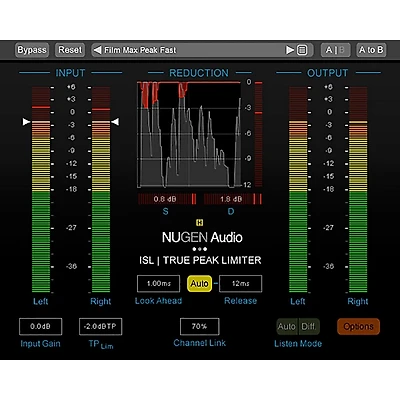The height and width of the screenshot is (400, 400).
Task: Open the orange Options button
Action: click(358, 326)
